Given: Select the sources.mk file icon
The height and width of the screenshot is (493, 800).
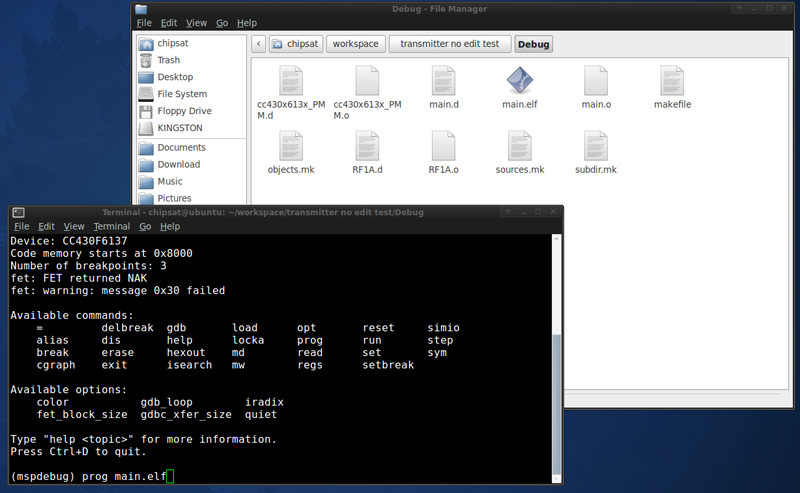Looking at the screenshot, I should (520, 146).
